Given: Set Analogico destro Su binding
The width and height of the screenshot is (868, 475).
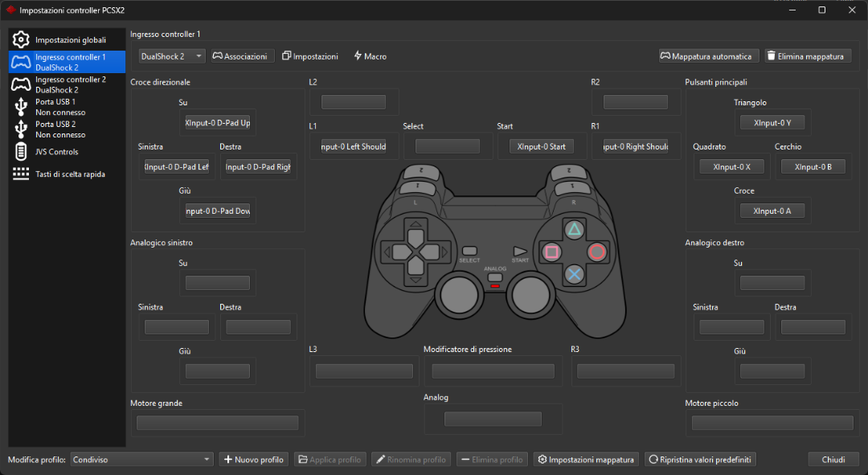Looking at the screenshot, I should click(x=772, y=283).
